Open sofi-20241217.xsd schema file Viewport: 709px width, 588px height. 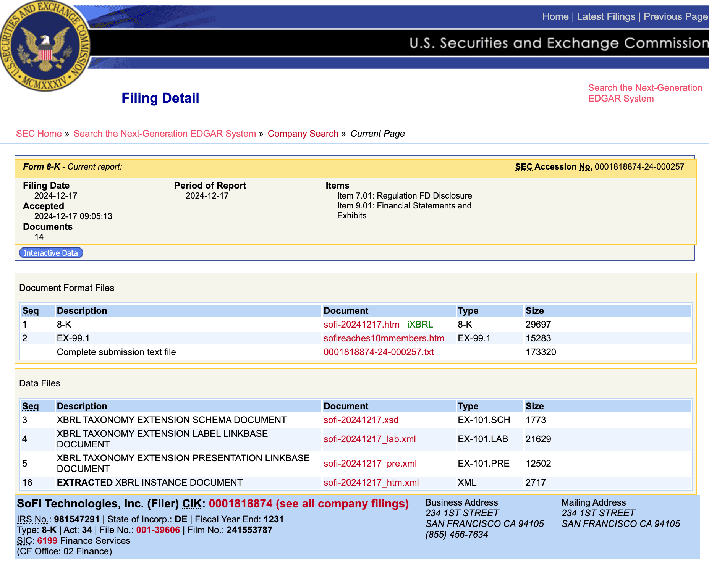click(361, 420)
